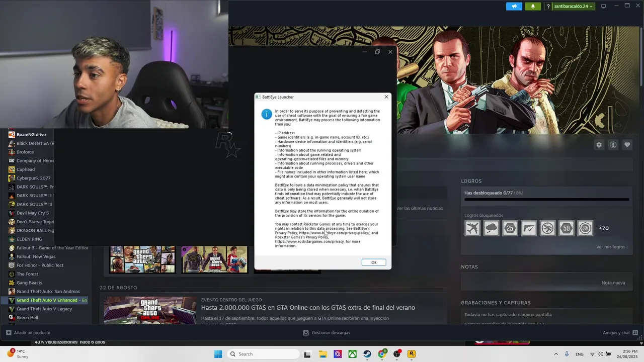Click microphone icon in system tray
The height and width of the screenshot is (362, 644).
click(567, 354)
